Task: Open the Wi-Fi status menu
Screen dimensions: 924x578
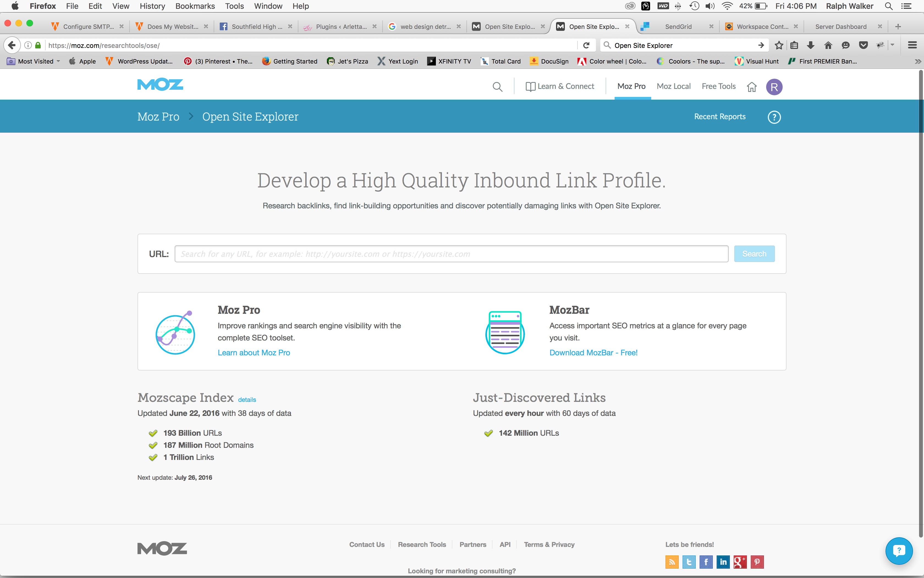Action: pyautogui.click(x=727, y=6)
